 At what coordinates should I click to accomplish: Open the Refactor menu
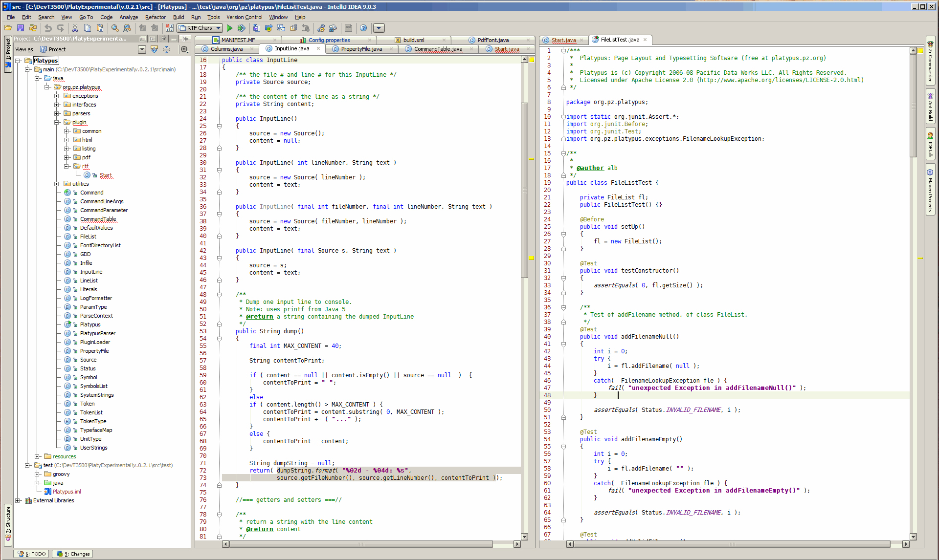155,17
